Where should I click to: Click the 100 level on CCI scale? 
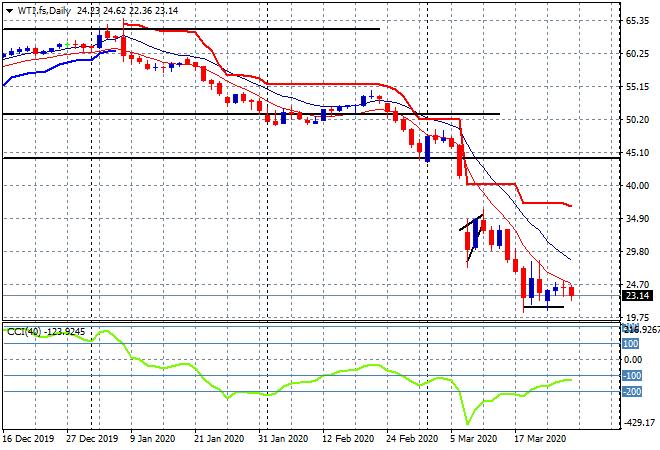pyautogui.click(x=632, y=342)
